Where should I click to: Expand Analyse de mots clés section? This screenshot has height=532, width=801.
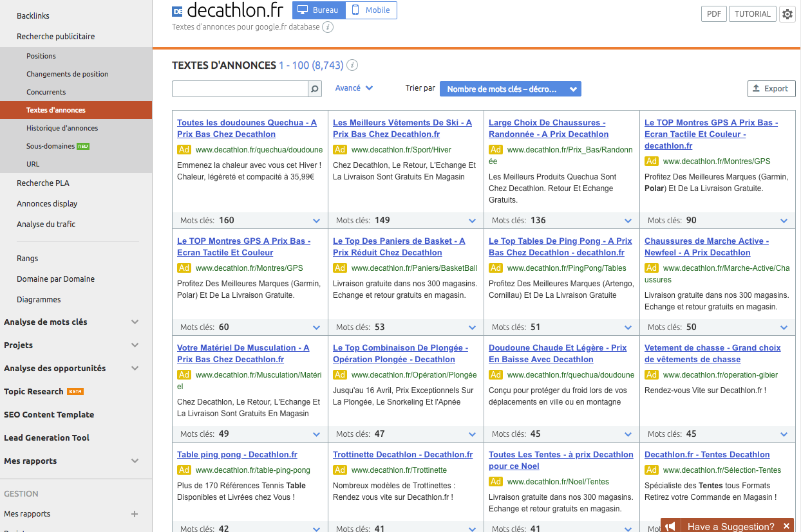tap(135, 322)
